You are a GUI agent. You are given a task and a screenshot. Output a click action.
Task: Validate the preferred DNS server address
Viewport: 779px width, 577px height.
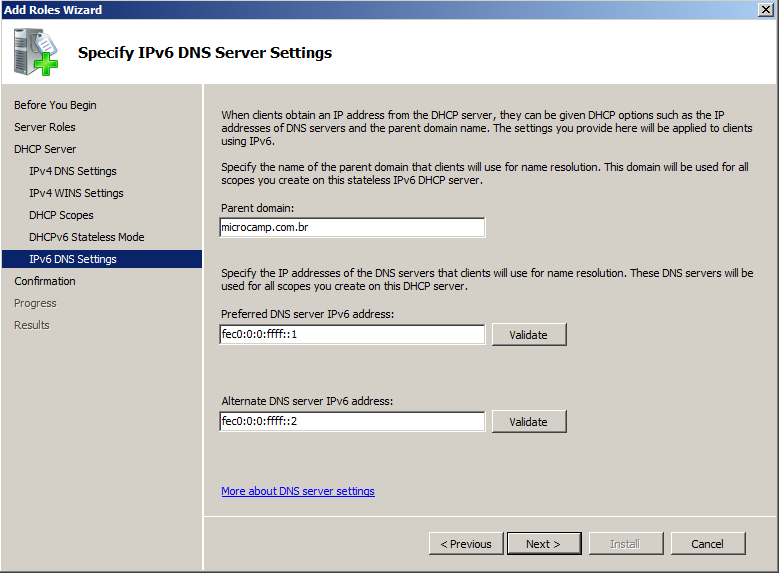(529, 334)
